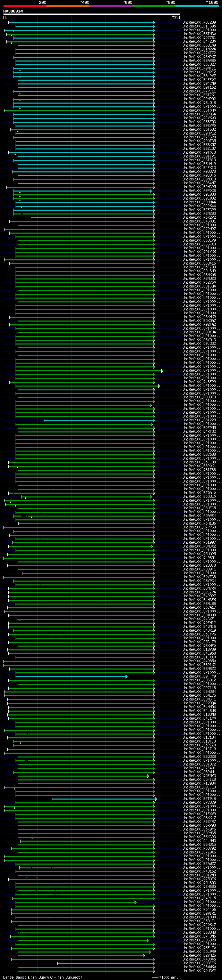Click UniRef100_B9PNS5 label
The height and width of the screenshot is (980, 222).
pyautogui.click(x=199, y=833)
